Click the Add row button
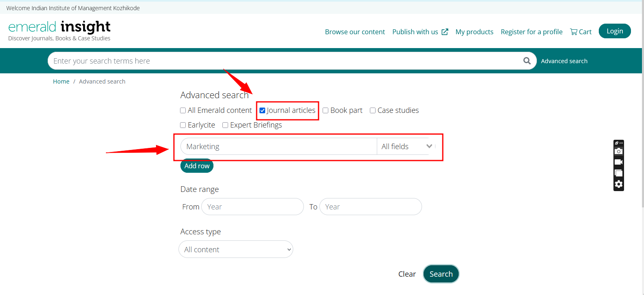This screenshot has width=644, height=295. [197, 166]
